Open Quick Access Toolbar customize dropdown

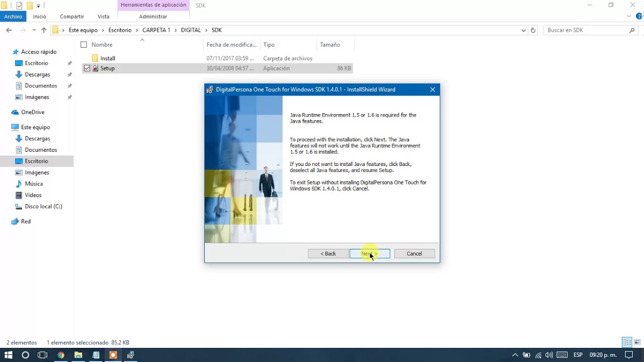[38, 6]
